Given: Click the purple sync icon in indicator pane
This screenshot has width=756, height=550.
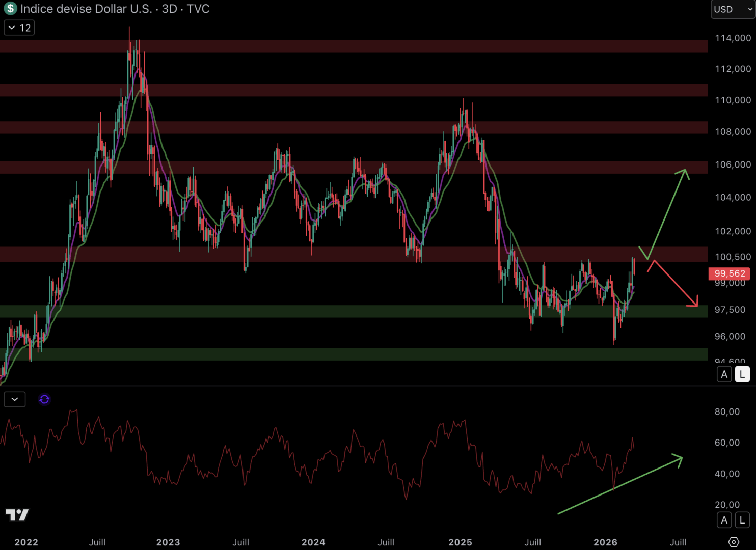Looking at the screenshot, I should (44, 399).
